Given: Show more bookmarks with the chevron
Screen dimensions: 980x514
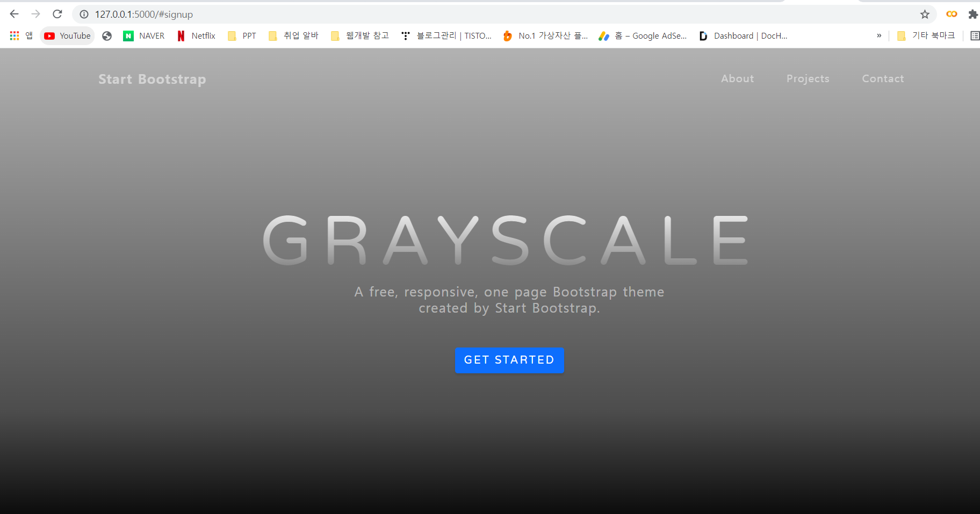Looking at the screenshot, I should (x=879, y=35).
